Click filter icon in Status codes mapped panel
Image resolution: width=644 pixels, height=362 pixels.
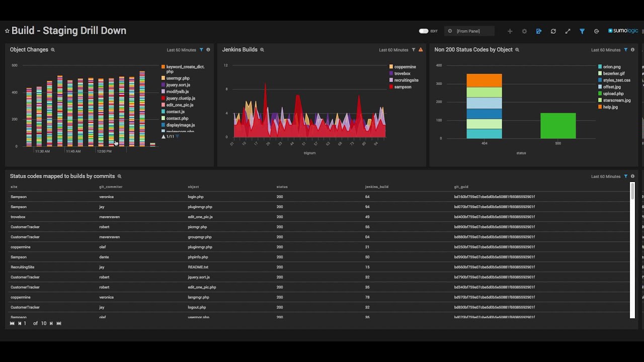click(626, 176)
